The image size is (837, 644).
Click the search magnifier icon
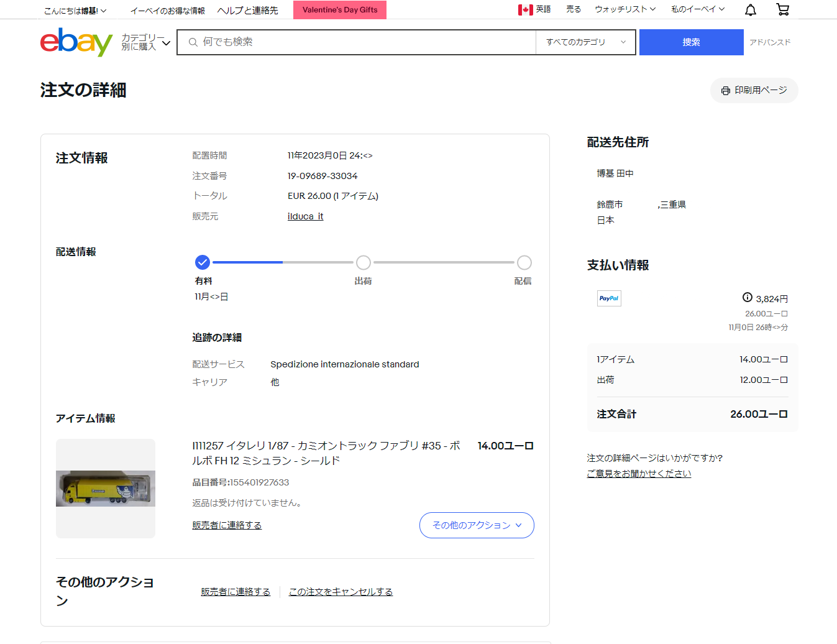click(193, 42)
